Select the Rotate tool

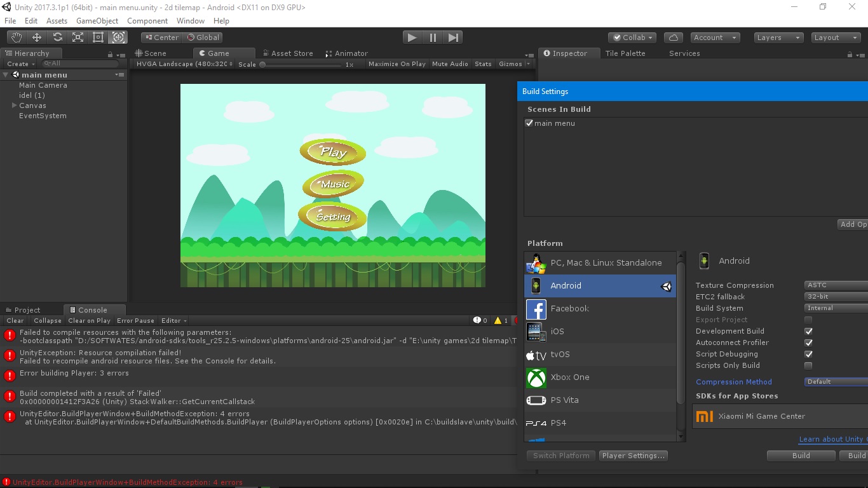click(57, 37)
